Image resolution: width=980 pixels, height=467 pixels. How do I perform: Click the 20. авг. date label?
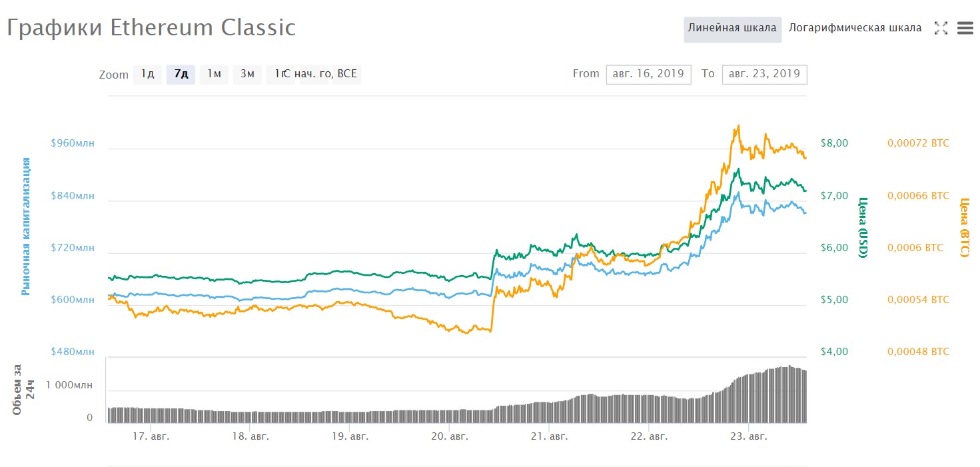450,437
